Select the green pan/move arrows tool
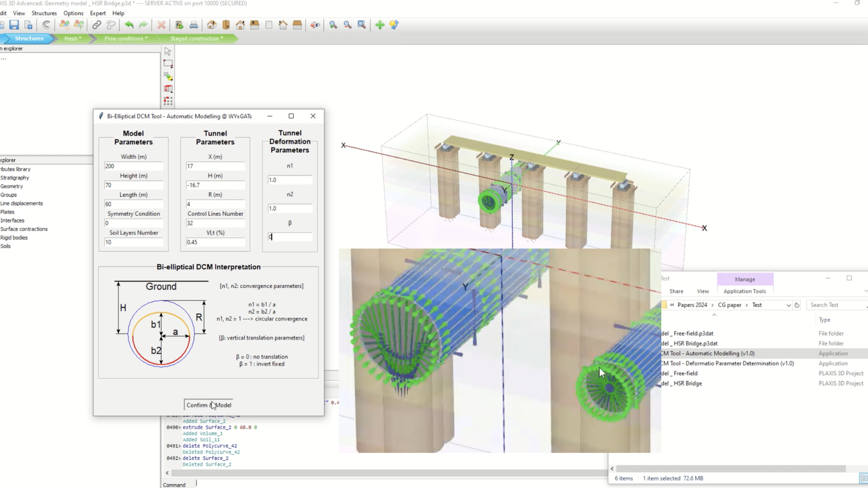This screenshot has height=488, width=868. [380, 25]
